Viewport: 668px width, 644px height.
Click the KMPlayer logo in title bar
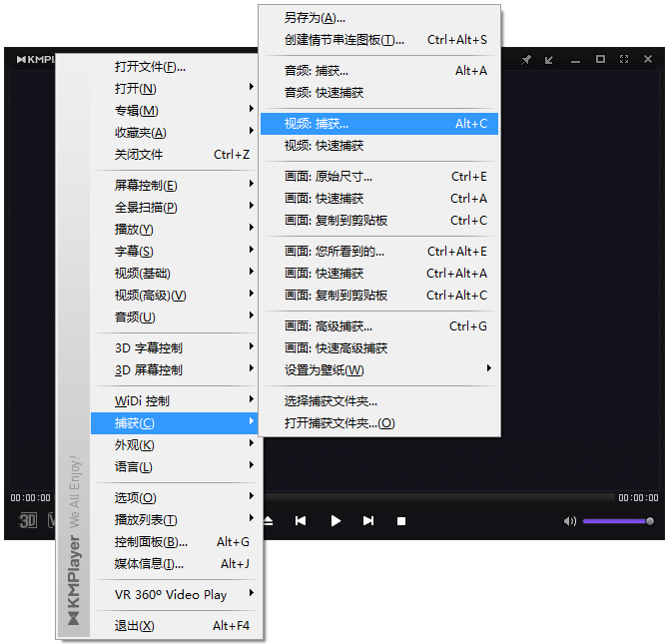[x=36, y=59]
